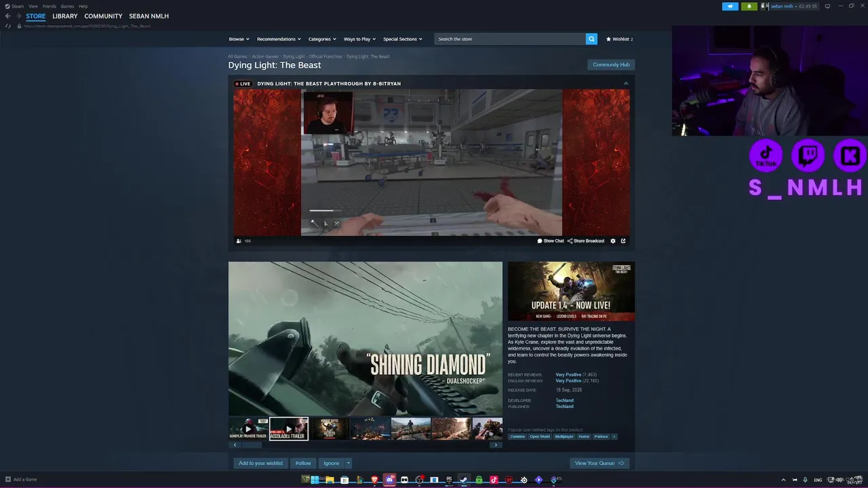This screenshot has height=488, width=868.
Task: Click Share Broadcast
Action: click(x=586, y=241)
